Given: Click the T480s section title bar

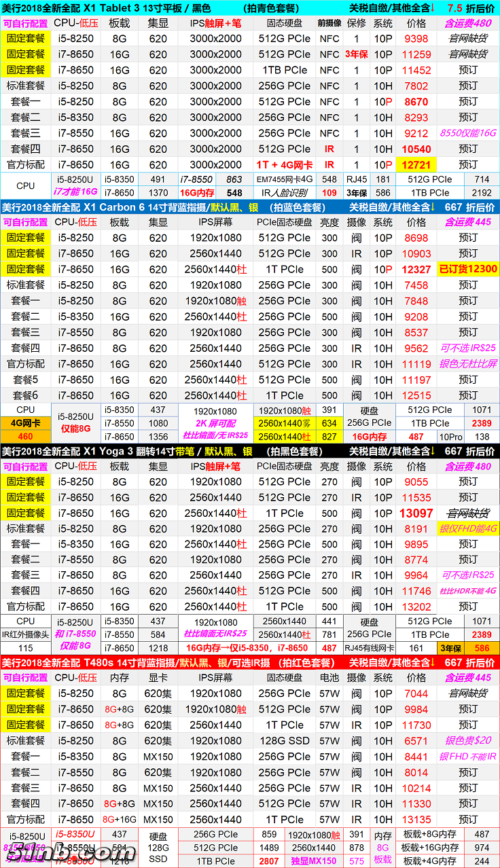Looking at the screenshot, I should [250, 662].
